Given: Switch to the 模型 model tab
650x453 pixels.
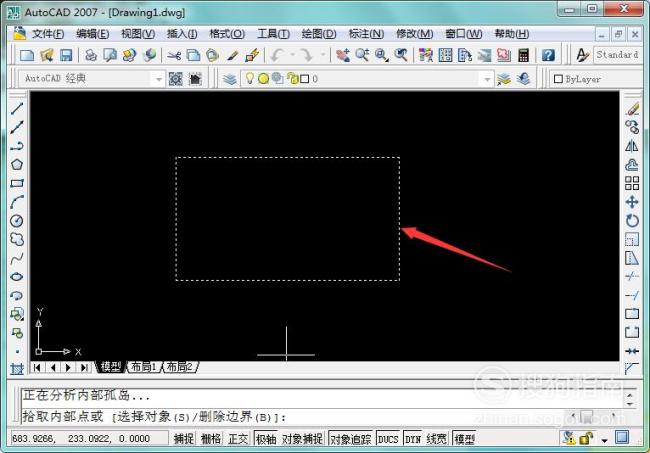Looking at the screenshot, I should pyautogui.click(x=111, y=367).
